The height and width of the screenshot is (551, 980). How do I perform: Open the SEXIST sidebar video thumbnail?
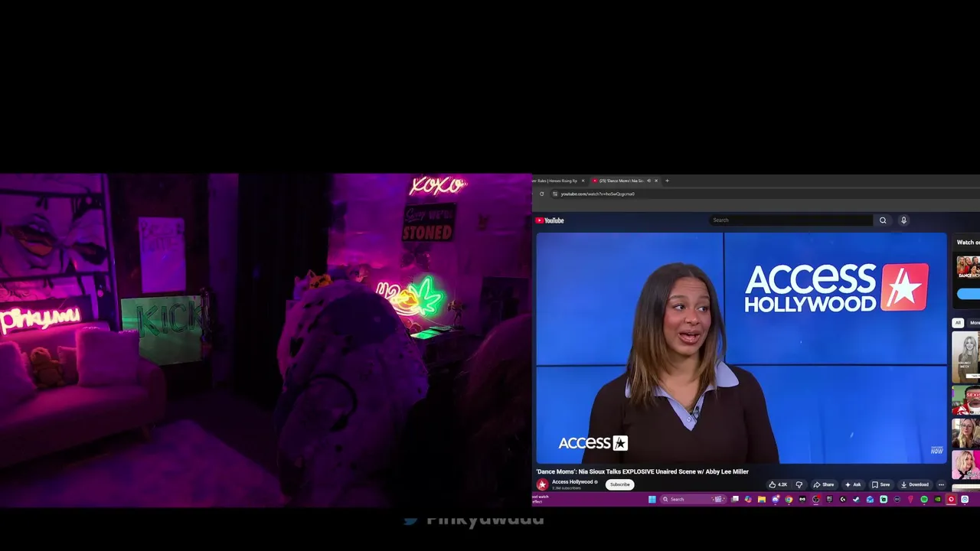pyautogui.click(x=966, y=401)
